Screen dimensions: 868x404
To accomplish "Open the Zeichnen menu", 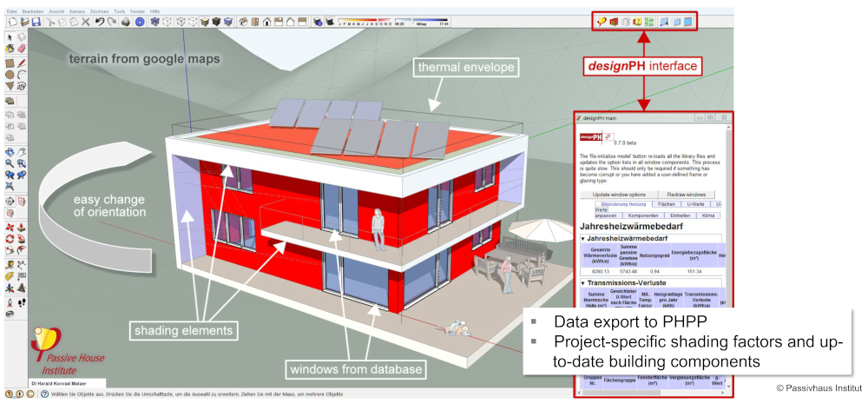I will pos(99,11).
